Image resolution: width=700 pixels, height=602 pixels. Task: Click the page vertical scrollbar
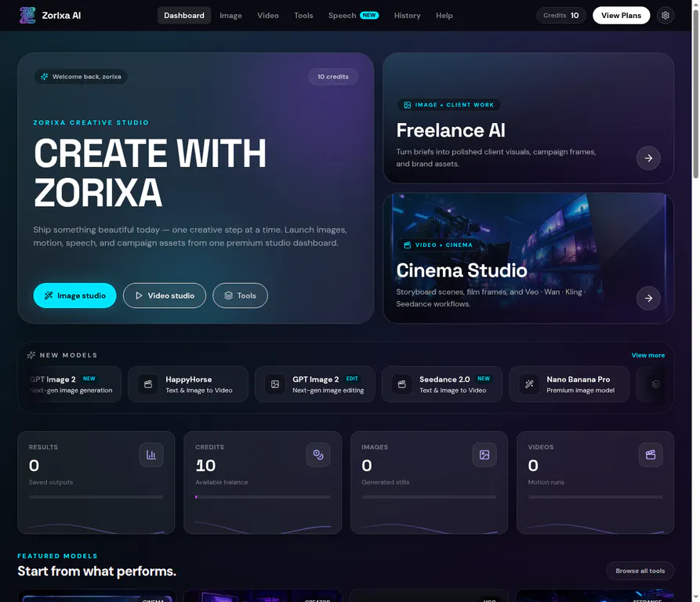695,94
